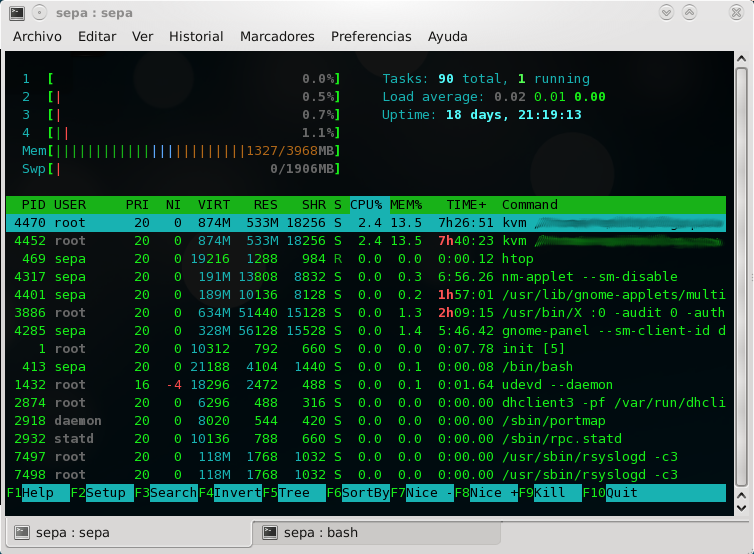Sort by the MEM% column header
This screenshot has width=754, height=554.
pos(406,205)
